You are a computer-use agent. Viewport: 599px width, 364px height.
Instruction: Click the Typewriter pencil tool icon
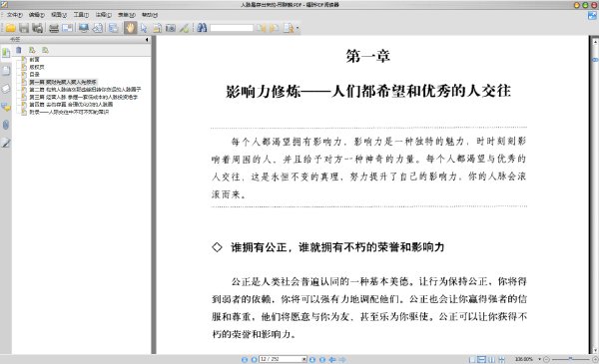coord(184,28)
